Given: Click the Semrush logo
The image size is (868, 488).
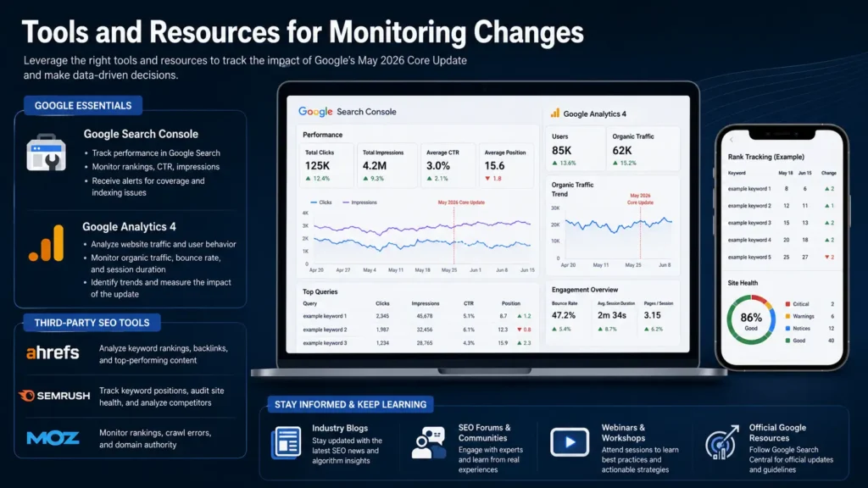Looking at the screenshot, I should click(53, 396).
